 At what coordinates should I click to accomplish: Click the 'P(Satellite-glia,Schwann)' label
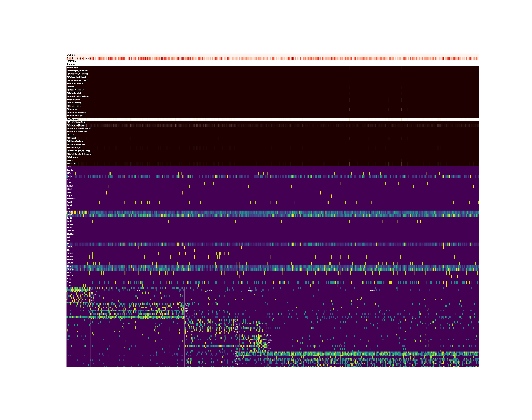tap(79, 154)
